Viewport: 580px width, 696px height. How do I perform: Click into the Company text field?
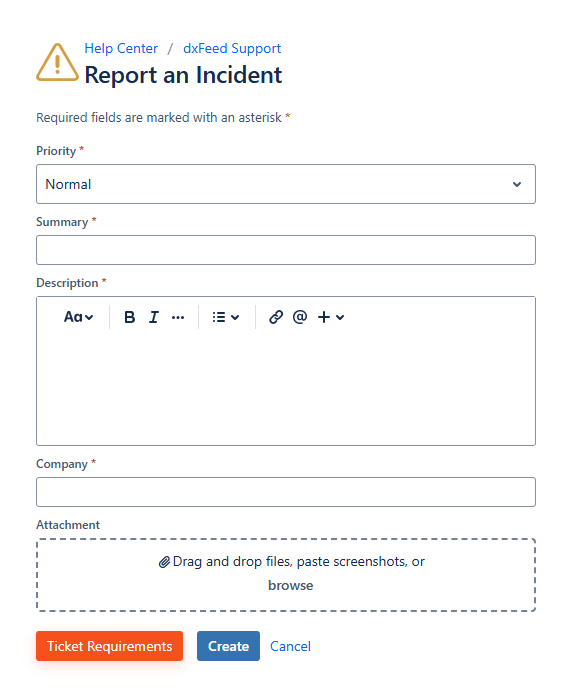coord(286,492)
